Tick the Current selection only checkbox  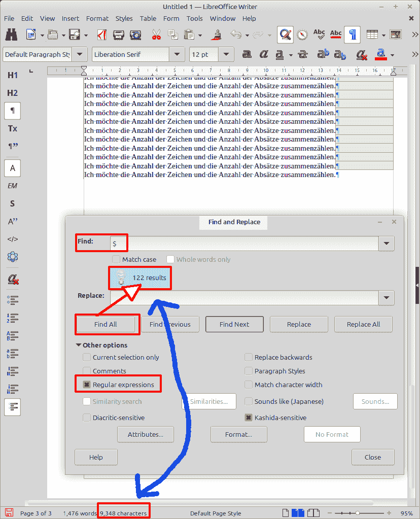pyautogui.click(x=87, y=357)
